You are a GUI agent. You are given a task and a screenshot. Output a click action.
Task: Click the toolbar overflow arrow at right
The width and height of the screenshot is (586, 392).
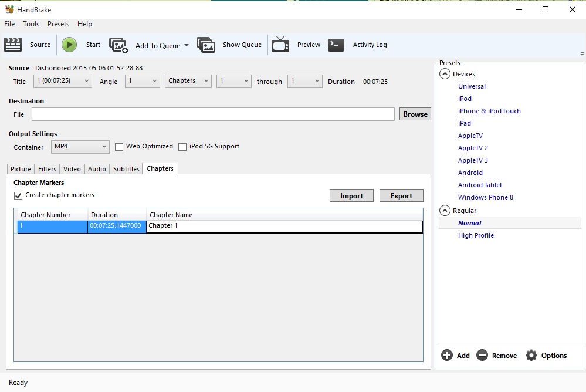click(582, 54)
